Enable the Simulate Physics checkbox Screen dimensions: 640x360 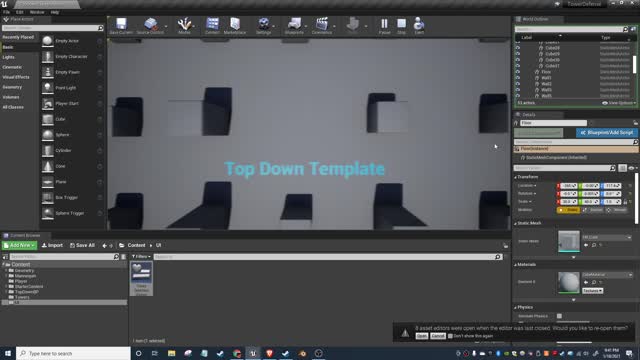pyautogui.click(x=559, y=316)
